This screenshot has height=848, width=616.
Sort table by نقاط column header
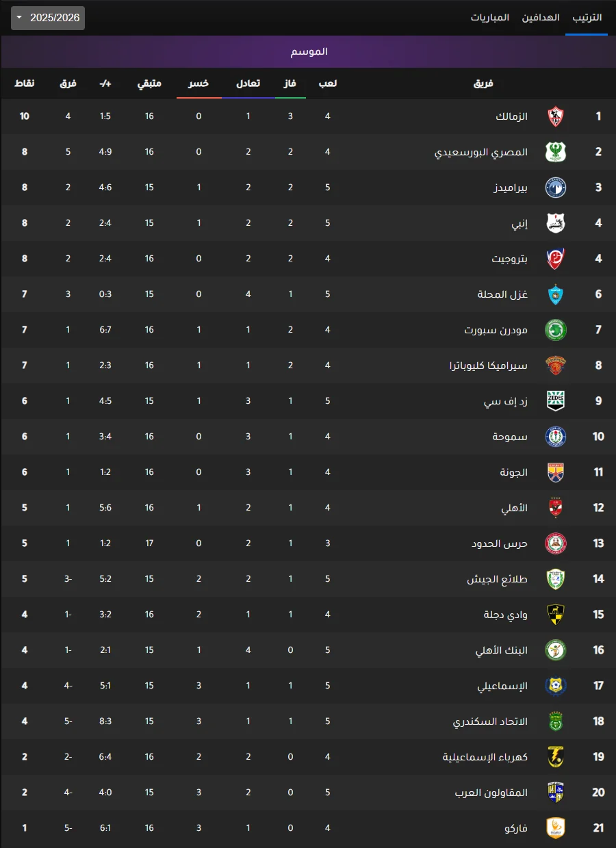[25, 83]
